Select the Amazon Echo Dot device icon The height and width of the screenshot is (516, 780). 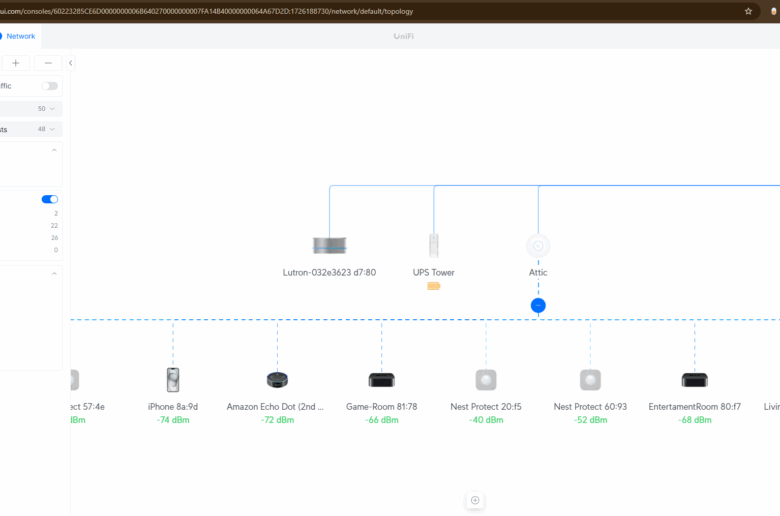click(277, 379)
